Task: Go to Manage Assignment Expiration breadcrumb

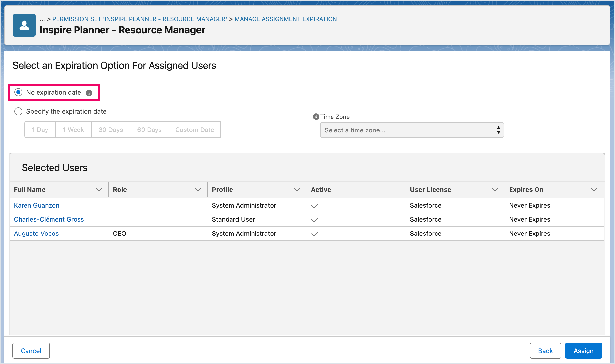Action: point(286,19)
